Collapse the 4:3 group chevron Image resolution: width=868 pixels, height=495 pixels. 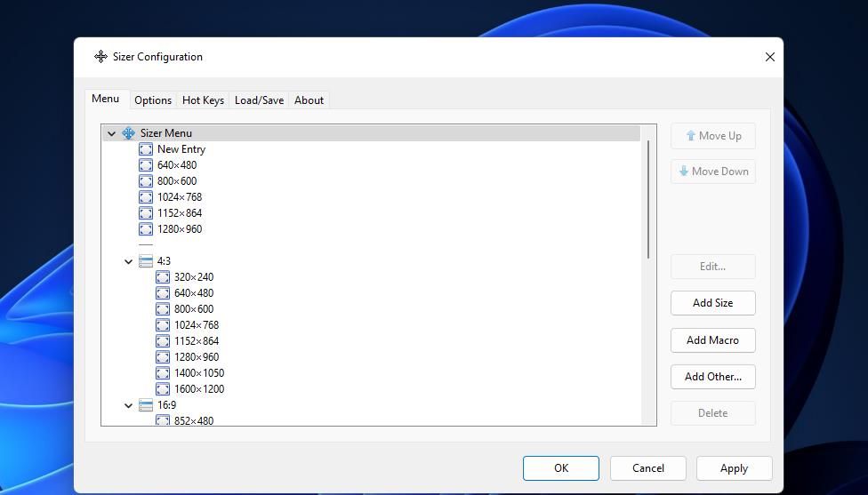128,261
